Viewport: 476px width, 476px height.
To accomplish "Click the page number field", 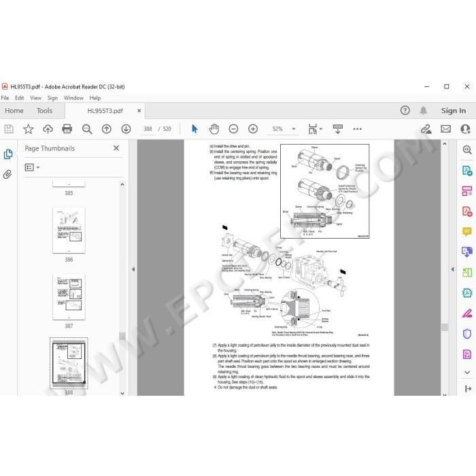I will coord(148,129).
